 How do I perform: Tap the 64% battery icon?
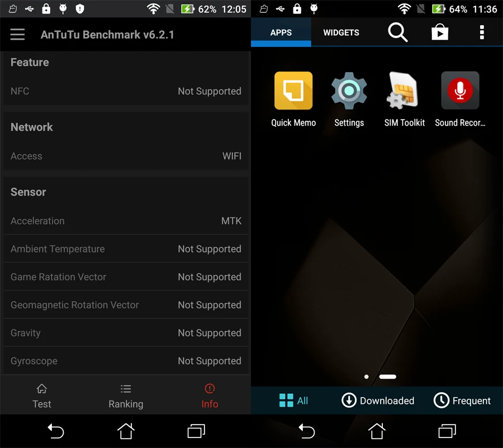click(438, 9)
